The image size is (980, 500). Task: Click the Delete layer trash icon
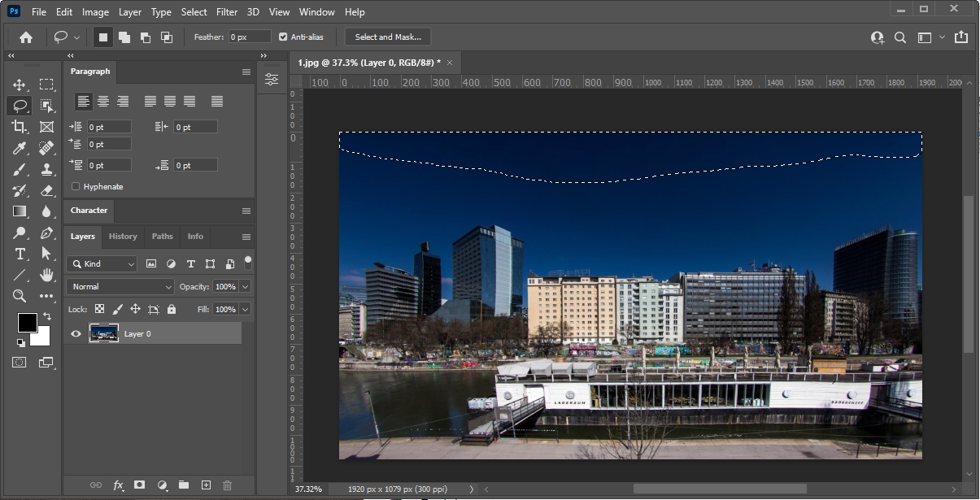coord(227,485)
